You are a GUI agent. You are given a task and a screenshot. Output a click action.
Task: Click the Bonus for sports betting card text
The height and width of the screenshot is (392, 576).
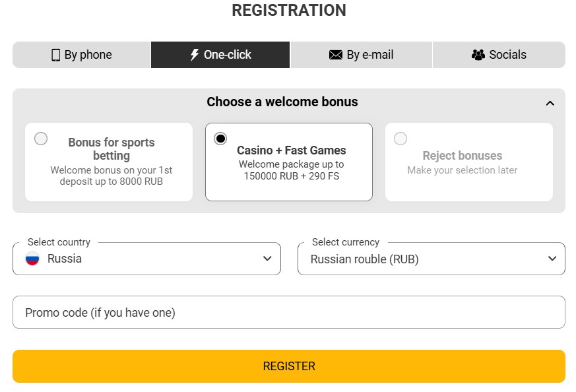tap(112, 149)
